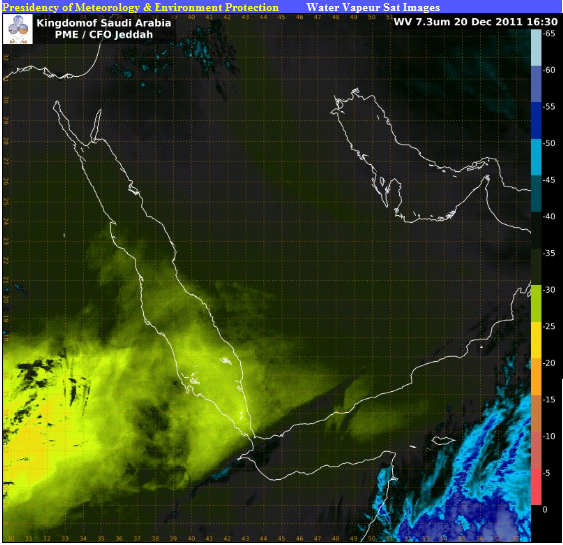This screenshot has width=563, height=545.
Task: Select the salmon -10 legend swatch
Action: [x=536, y=450]
